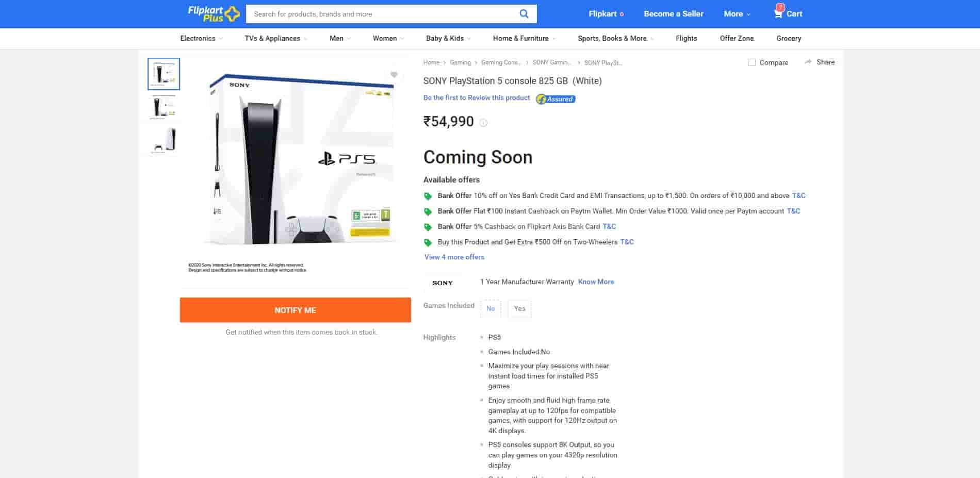Open the shopping cart icon

pyautogui.click(x=778, y=13)
